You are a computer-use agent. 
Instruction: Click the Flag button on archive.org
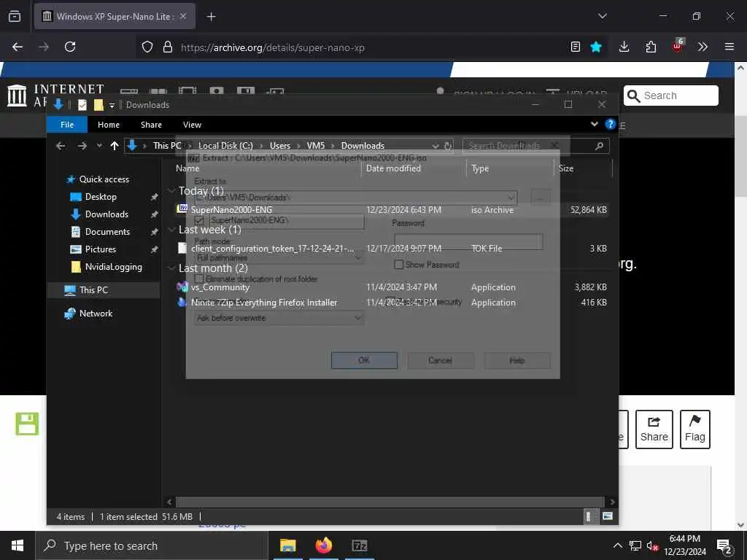695,429
